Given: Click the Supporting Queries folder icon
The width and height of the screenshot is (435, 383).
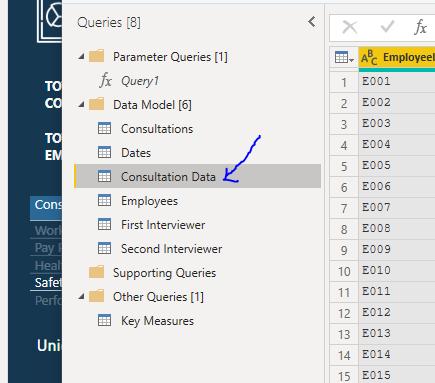Looking at the screenshot, I should point(97,272).
